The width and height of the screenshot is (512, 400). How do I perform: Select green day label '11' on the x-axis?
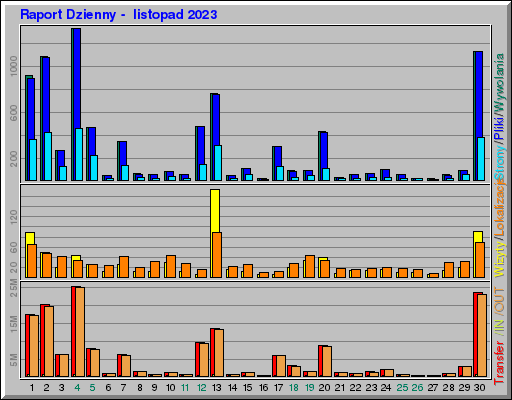[x=185, y=388]
